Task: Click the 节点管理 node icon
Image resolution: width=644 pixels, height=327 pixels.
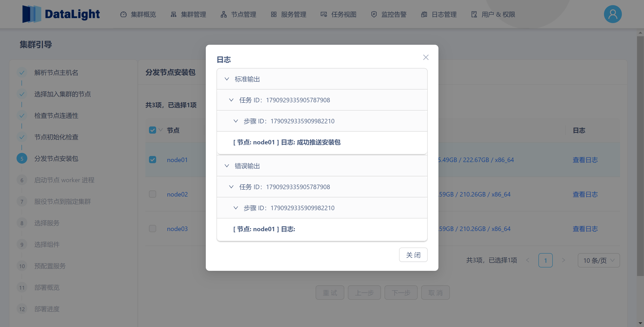Action: click(223, 15)
